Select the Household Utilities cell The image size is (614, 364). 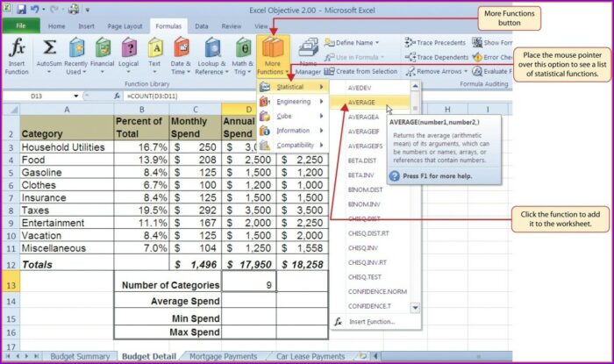pyautogui.click(x=67, y=146)
